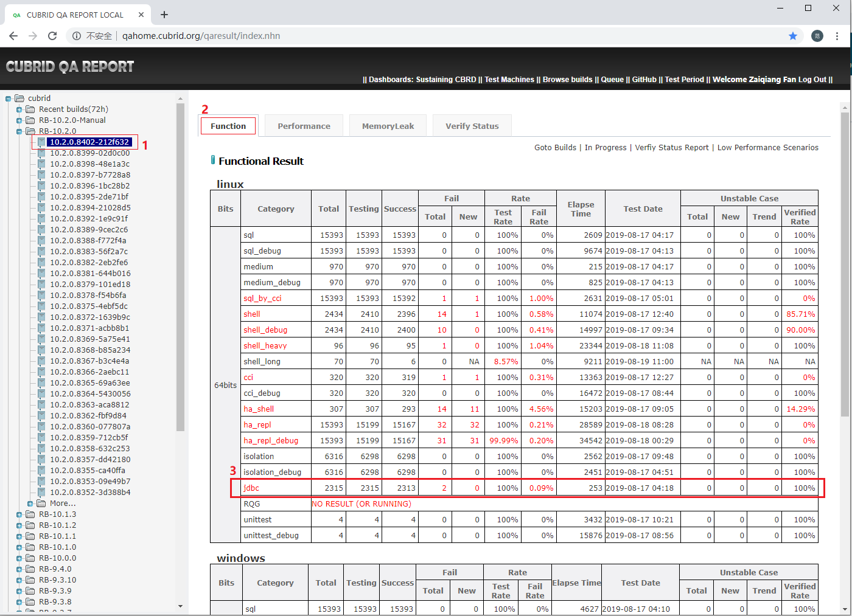Image resolution: width=852 pixels, height=616 pixels.
Task: Click the RB-10.1.3 folder icon
Action: [30, 514]
